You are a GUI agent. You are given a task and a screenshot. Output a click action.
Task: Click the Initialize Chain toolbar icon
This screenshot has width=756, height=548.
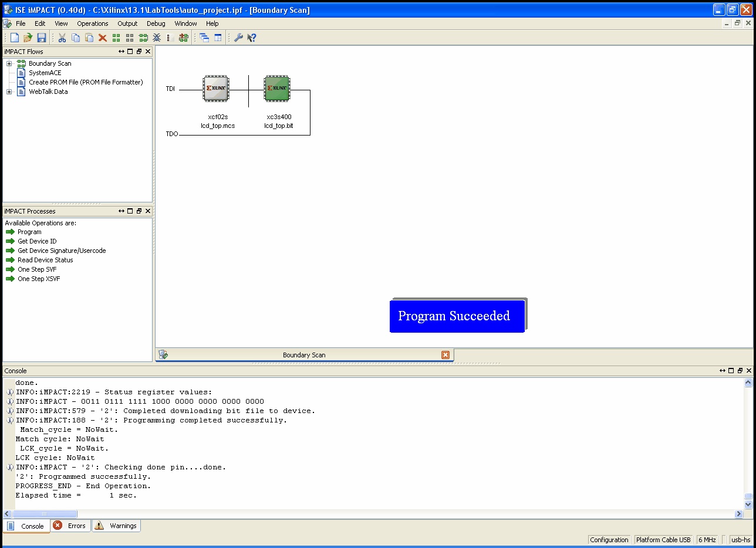143,38
